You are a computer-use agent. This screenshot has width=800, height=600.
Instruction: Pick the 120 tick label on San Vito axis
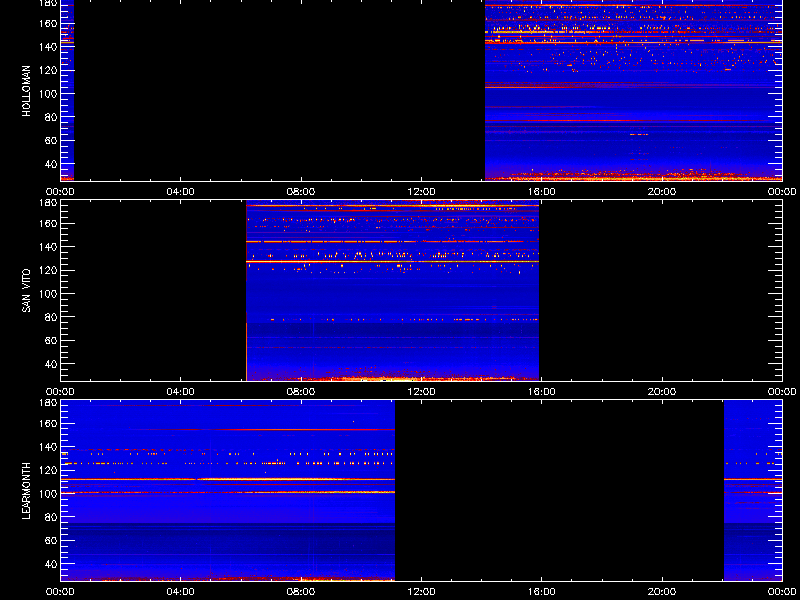pyautogui.click(x=49, y=270)
